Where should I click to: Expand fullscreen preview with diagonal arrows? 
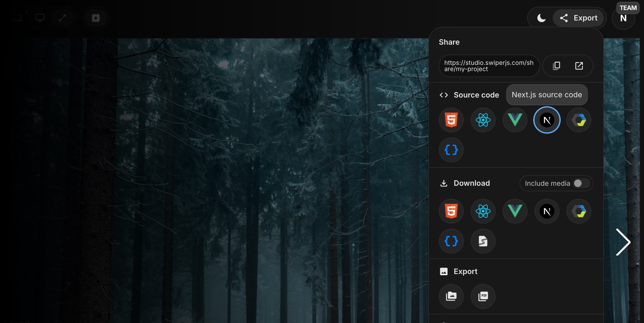[x=62, y=18]
